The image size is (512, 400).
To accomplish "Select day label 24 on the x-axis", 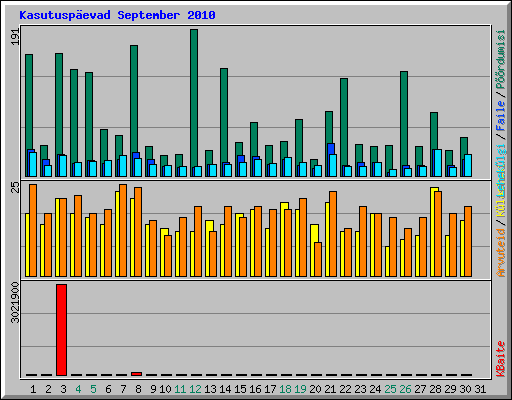I will pyautogui.click(x=375, y=389).
